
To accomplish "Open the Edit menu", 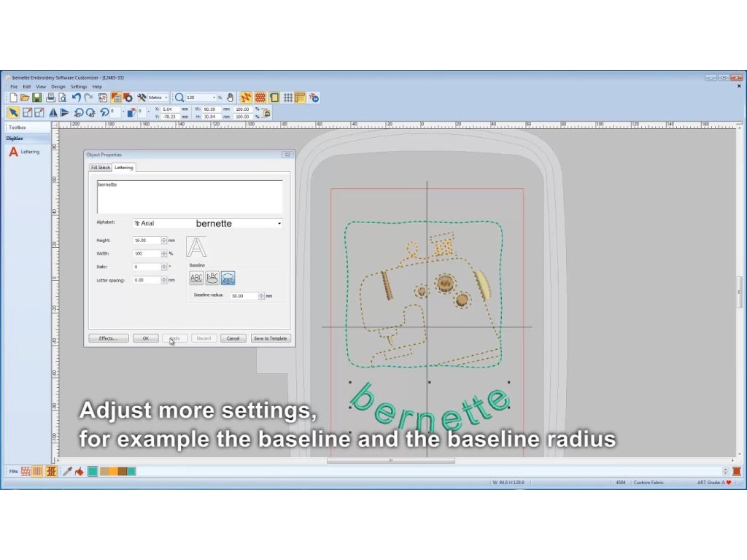I will point(27,87).
